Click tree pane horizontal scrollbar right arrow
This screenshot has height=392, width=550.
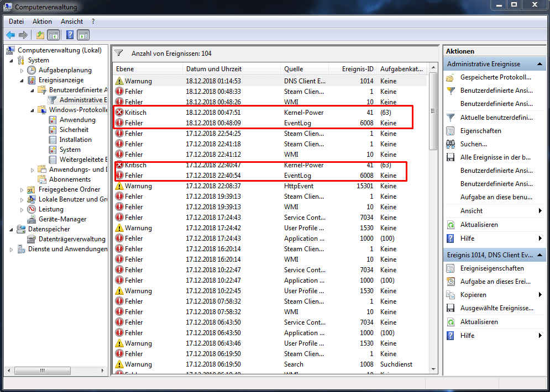(x=102, y=370)
